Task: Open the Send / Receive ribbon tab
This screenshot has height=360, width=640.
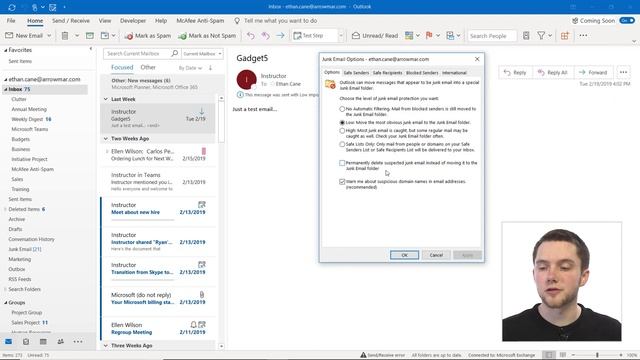Action: click(x=71, y=21)
